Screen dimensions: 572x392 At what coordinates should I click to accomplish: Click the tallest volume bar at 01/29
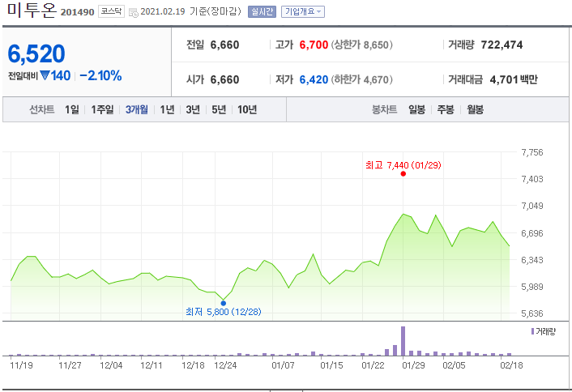(x=403, y=341)
